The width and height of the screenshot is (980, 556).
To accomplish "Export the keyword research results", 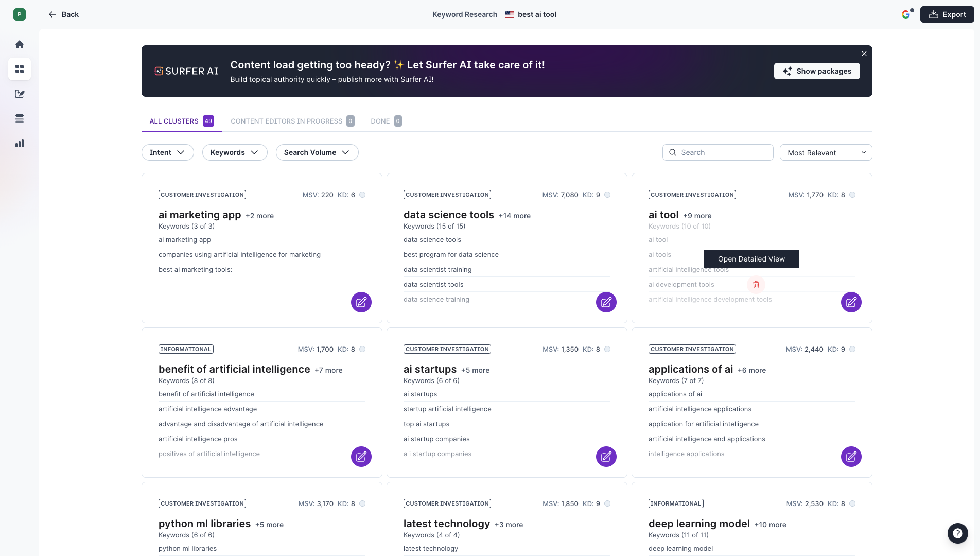I will click(947, 14).
